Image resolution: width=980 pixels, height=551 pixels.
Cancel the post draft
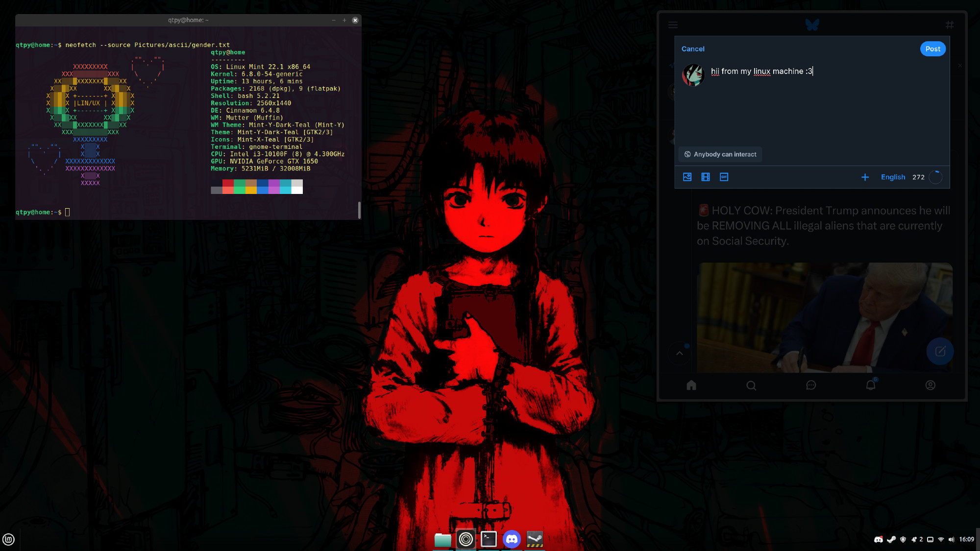point(693,49)
